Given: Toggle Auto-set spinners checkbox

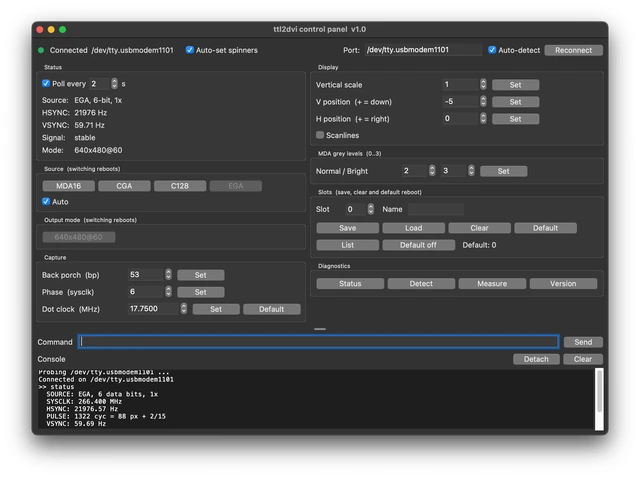Looking at the screenshot, I should [x=189, y=50].
